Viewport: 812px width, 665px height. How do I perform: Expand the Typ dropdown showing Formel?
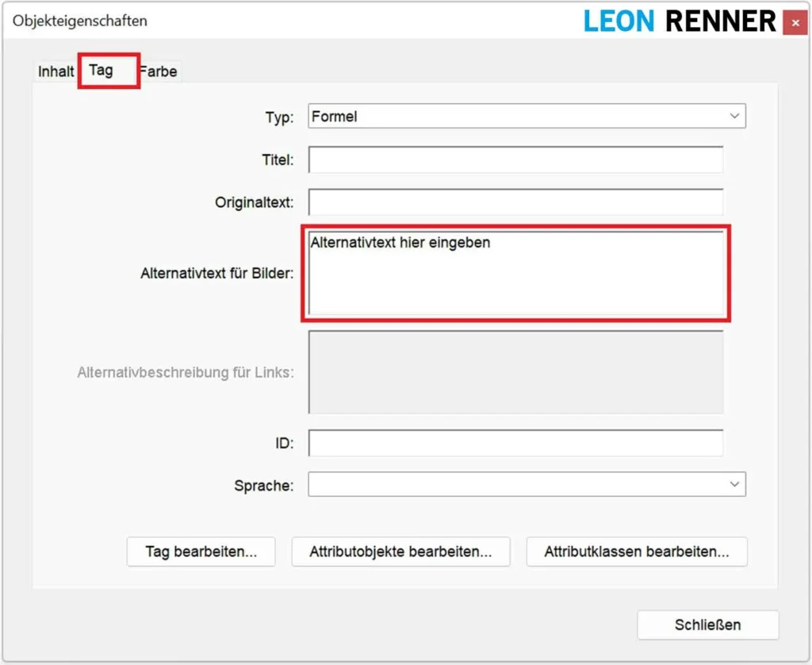pyautogui.click(x=527, y=117)
